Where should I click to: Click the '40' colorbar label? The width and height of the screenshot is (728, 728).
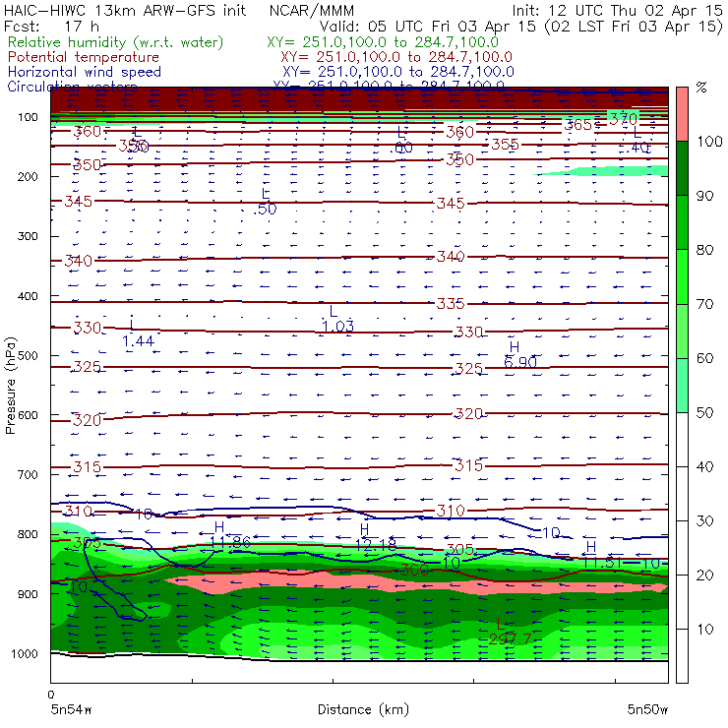click(x=704, y=466)
